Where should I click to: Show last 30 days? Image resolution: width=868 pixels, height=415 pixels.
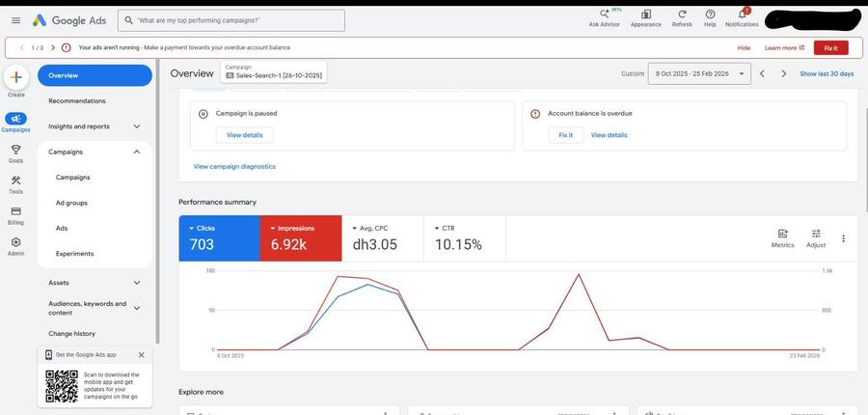pyautogui.click(x=827, y=73)
